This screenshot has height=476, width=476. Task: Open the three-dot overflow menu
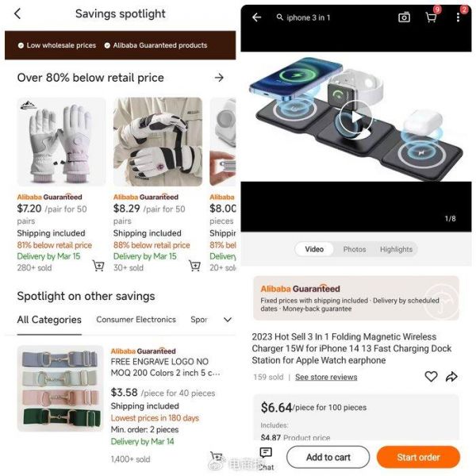(x=458, y=17)
